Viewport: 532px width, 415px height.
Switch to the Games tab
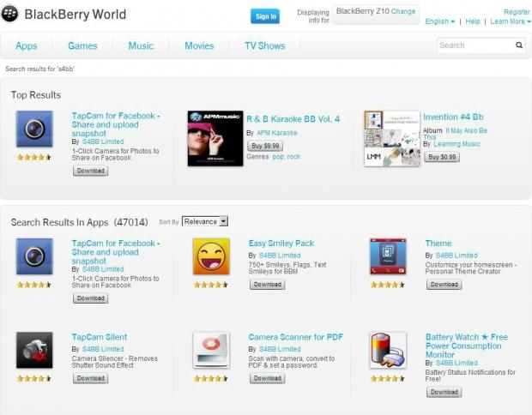click(x=82, y=45)
